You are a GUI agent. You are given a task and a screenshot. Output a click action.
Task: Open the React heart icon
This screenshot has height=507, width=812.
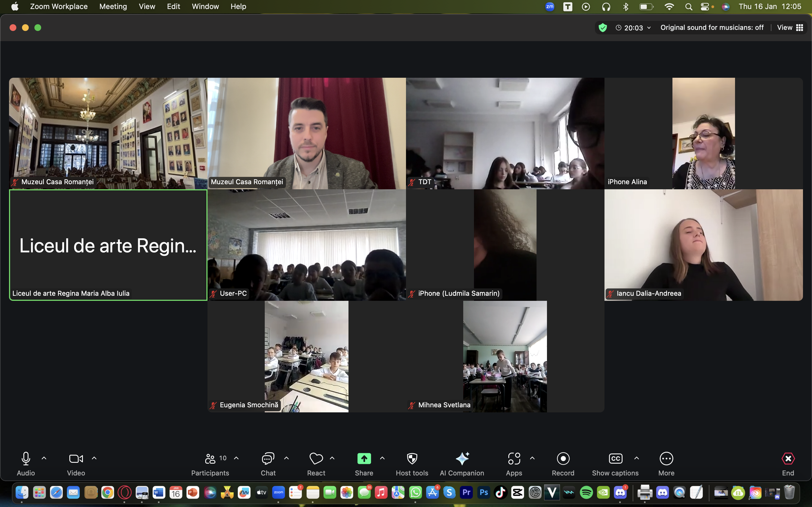[x=316, y=458]
